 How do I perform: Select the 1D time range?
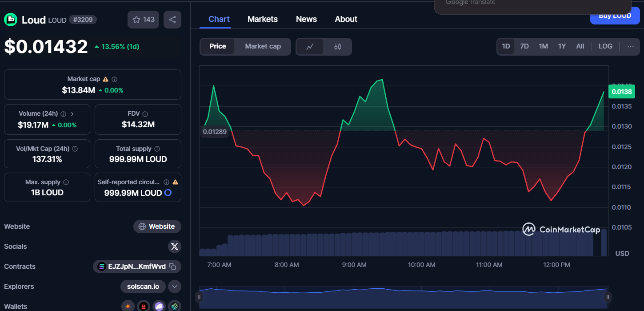click(x=506, y=46)
